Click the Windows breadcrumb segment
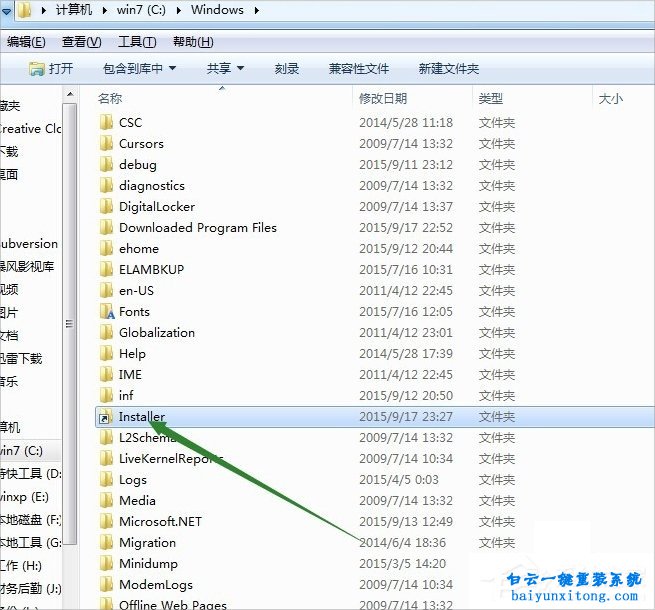 coord(217,10)
